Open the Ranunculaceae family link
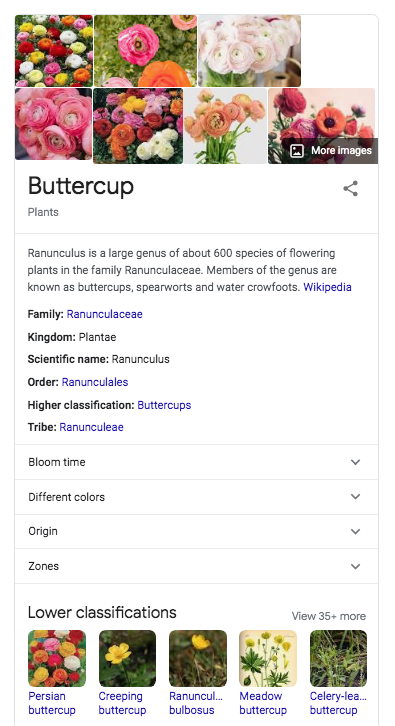Screen dimensions: 395x726 [105, 314]
